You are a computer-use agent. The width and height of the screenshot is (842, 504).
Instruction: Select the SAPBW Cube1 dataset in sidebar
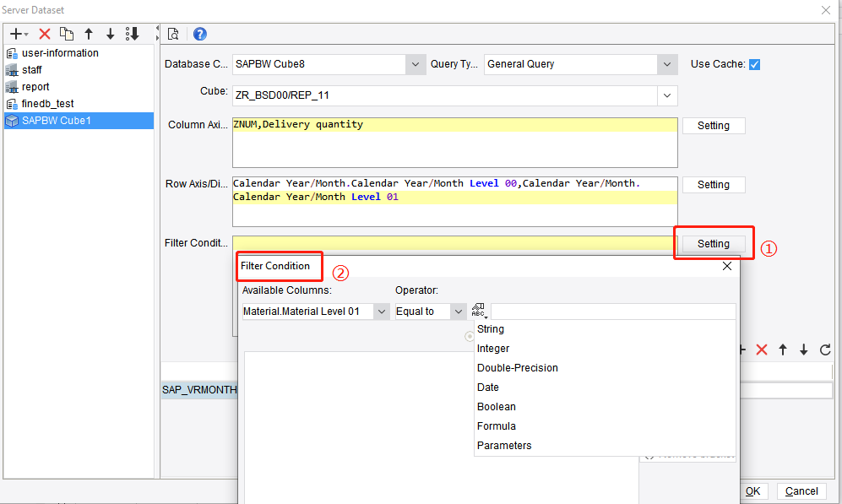point(79,120)
